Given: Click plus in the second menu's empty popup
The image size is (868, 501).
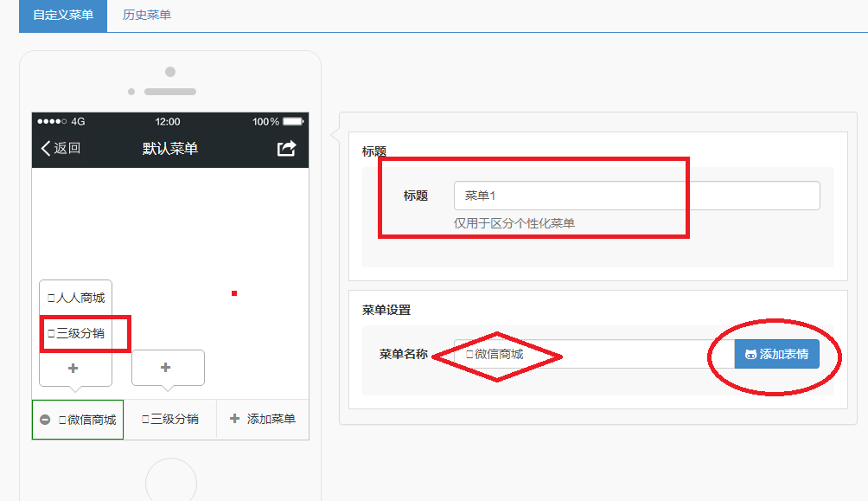Looking at the screenshot, I should [x=165, y=368].
